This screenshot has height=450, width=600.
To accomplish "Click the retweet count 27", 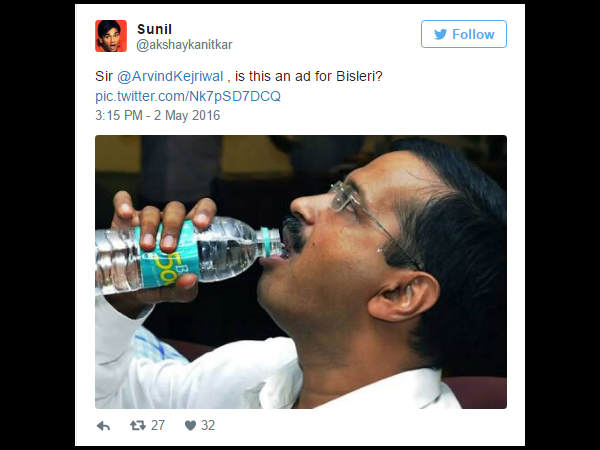I will coord(158,425).
